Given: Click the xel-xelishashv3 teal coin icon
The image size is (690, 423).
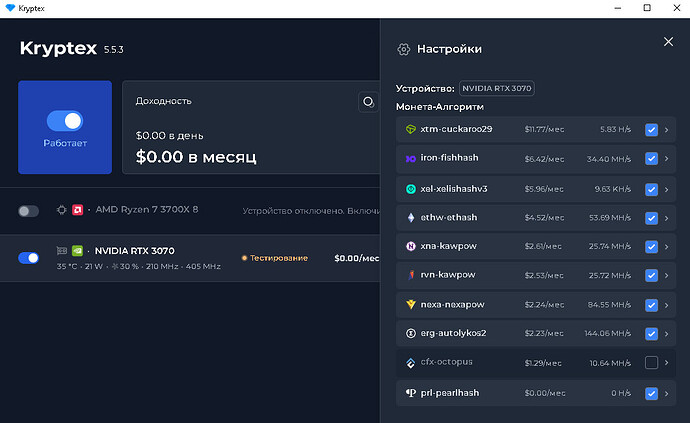Looking at the screenshot, I should 411,189.
